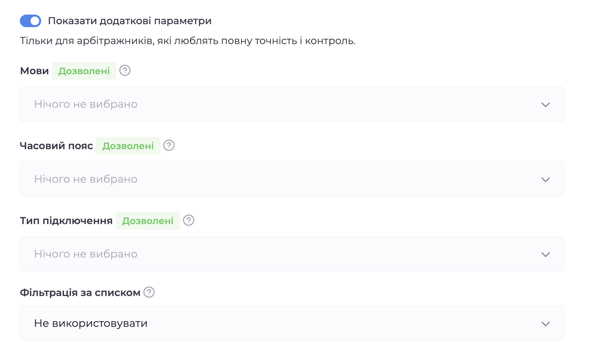
Task: Open the help icon beside Тип підключення
Action: pos(188,220)
